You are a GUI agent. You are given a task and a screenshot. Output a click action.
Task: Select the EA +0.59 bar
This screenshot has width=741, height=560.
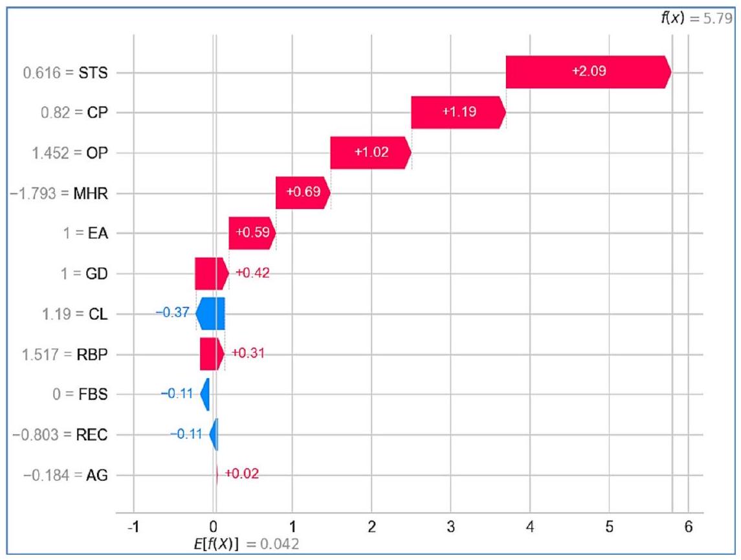252,233
